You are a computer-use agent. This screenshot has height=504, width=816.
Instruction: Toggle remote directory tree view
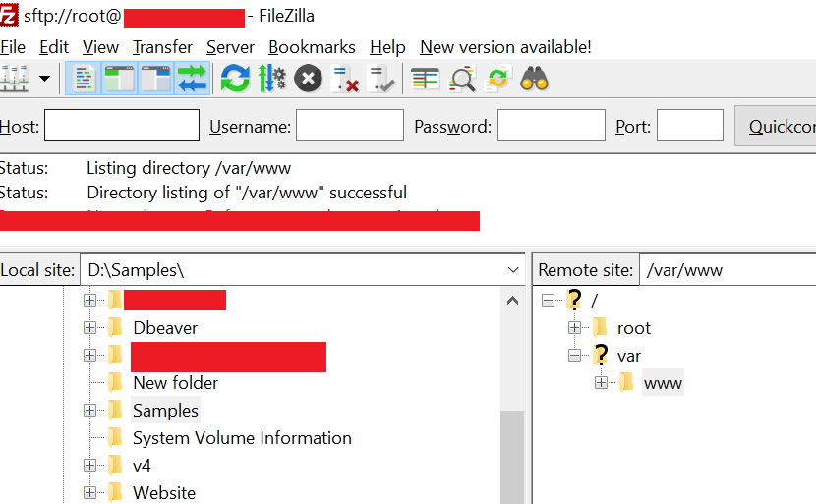coord(155,78)
